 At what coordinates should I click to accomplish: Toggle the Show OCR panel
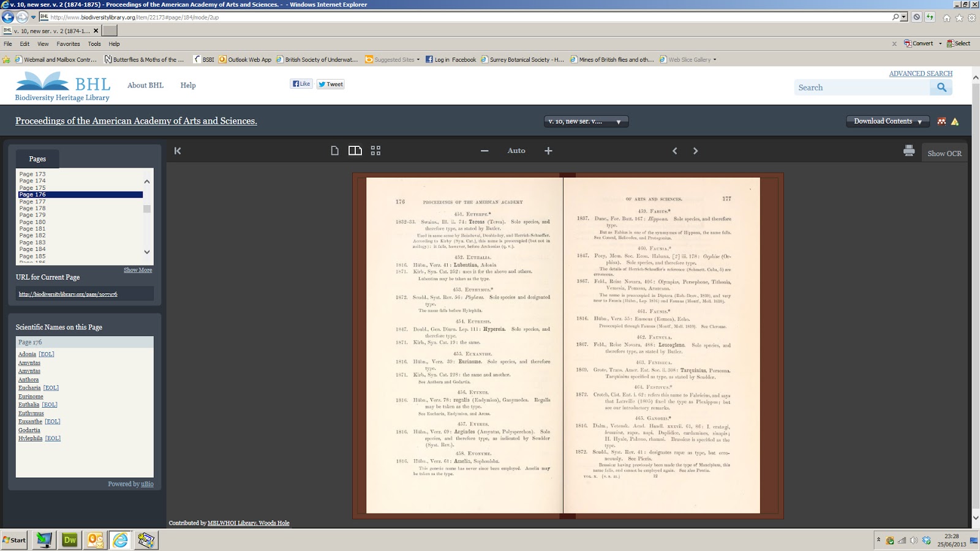(x=944, y=154)
